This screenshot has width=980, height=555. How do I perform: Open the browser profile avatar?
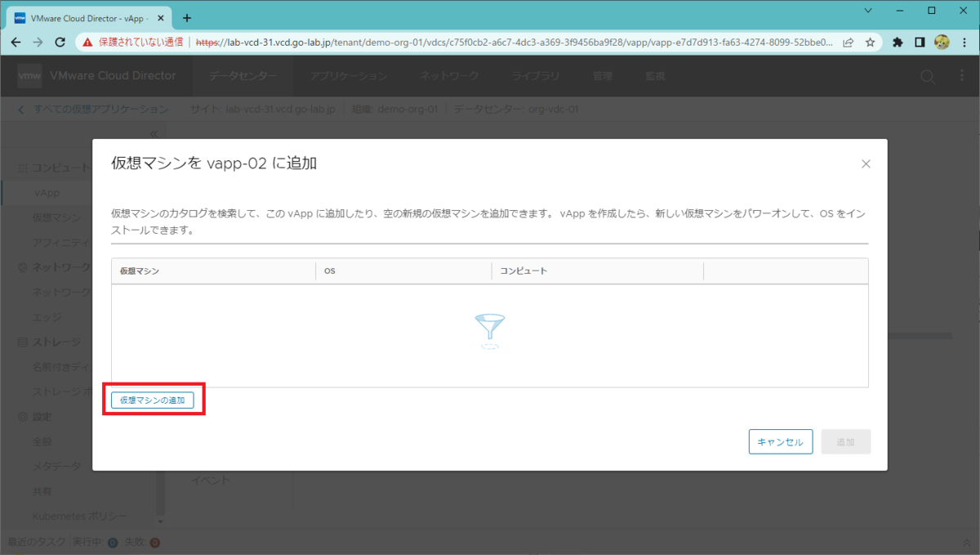(x=942, y=42)
